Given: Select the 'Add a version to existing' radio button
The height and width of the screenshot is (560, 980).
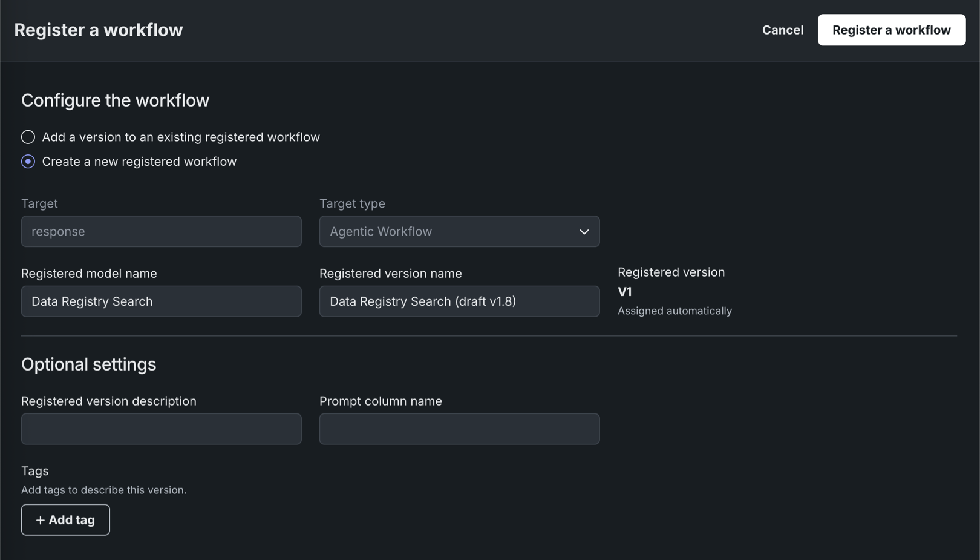Looking at the screenshot, I should point(28,137).
